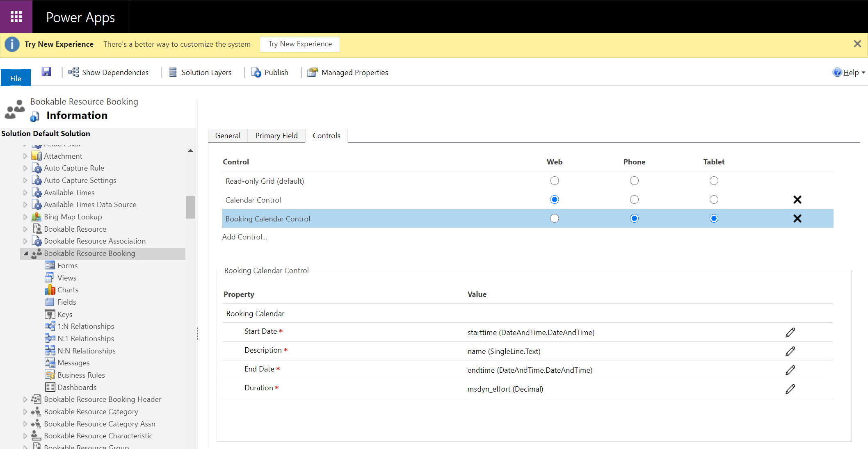Click the edit pencil icon for Start Date
The height and width of the screenshot is (449, 868).
[x=790, y=332]
